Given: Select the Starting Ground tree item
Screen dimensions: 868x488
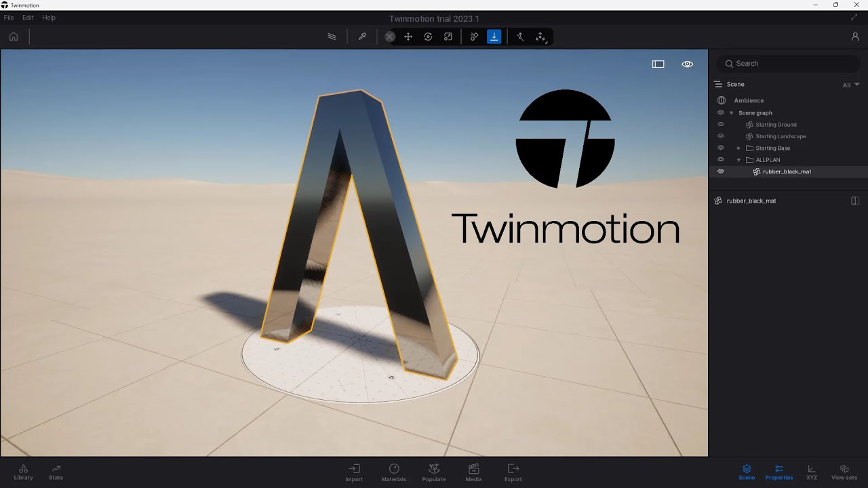Looking at the screenshot, I should coord(776,125).
